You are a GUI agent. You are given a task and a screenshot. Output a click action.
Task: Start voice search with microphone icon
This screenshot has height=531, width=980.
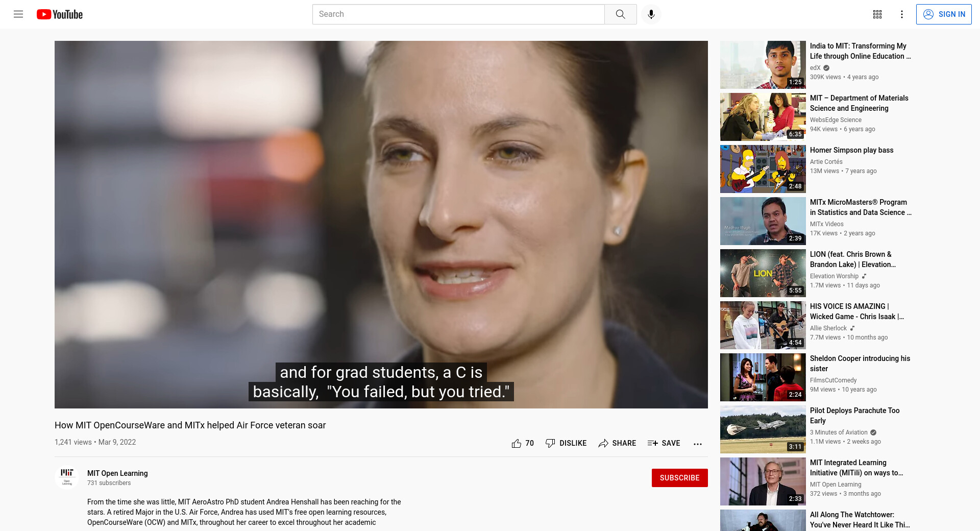click(x=651, y=14)
